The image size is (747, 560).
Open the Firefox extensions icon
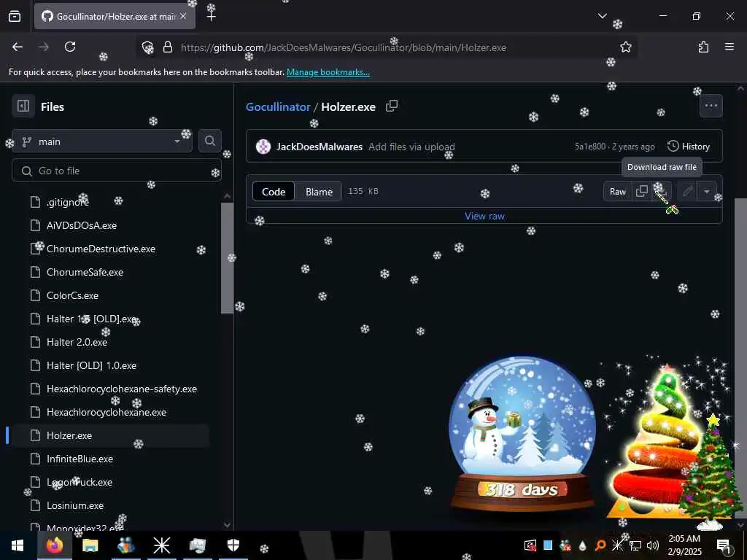pos(703,47)
